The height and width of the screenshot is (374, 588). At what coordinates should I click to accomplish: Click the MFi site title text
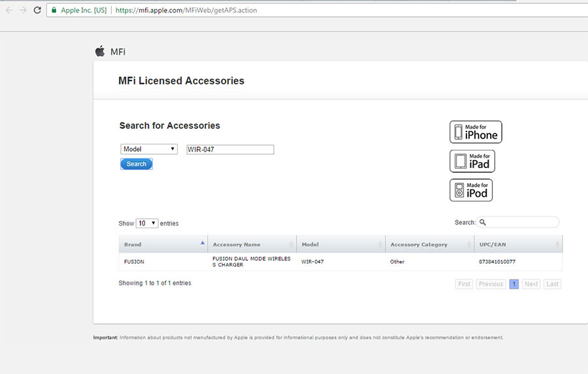click(118, 52)
